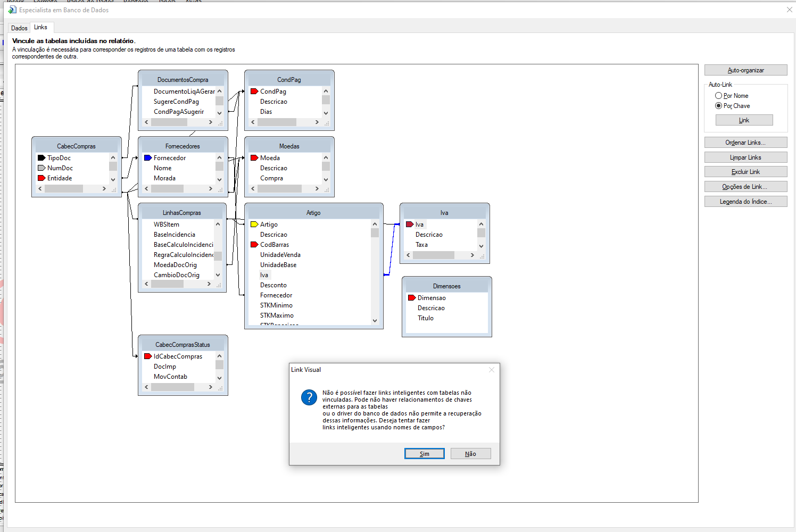Viewport: 796px width, 532px height.
Task: Select the Iva field in Artigo table
Action: [x=264, y=275]
